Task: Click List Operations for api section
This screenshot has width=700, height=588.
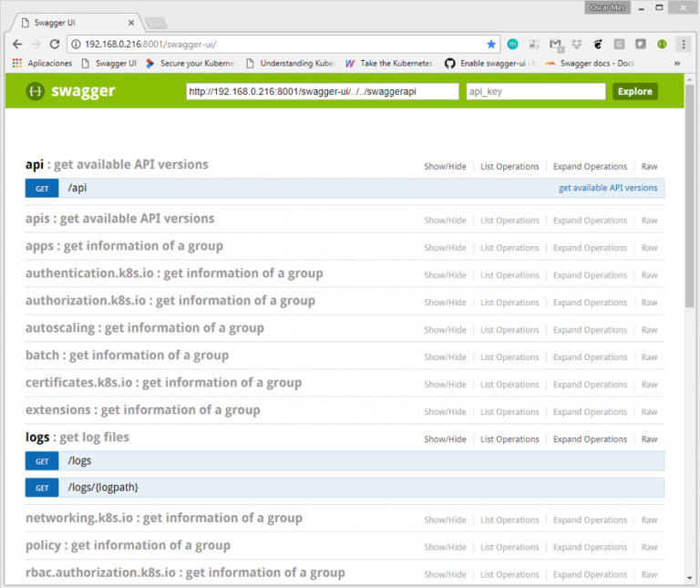Action: [x=510, y=167]
